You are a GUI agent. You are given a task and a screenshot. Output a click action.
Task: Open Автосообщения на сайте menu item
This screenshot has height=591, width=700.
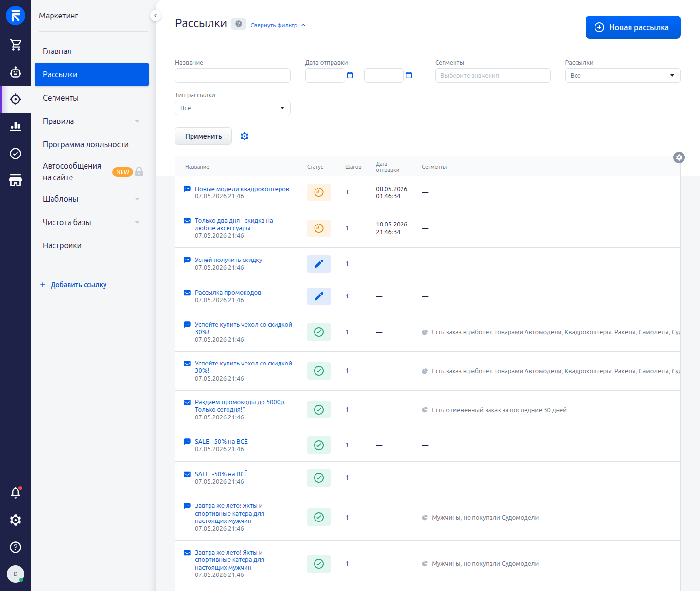[72, 172]
